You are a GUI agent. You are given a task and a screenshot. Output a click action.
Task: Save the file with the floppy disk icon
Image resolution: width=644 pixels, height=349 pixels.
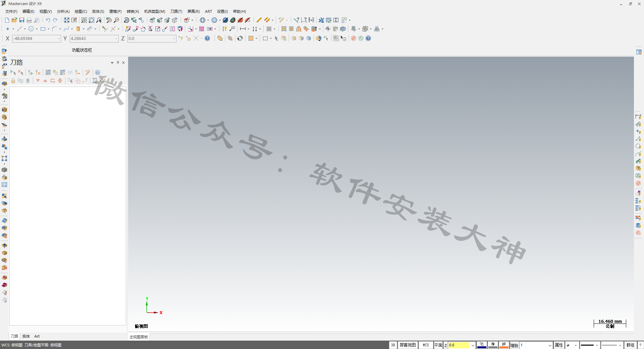coord(22,20)
